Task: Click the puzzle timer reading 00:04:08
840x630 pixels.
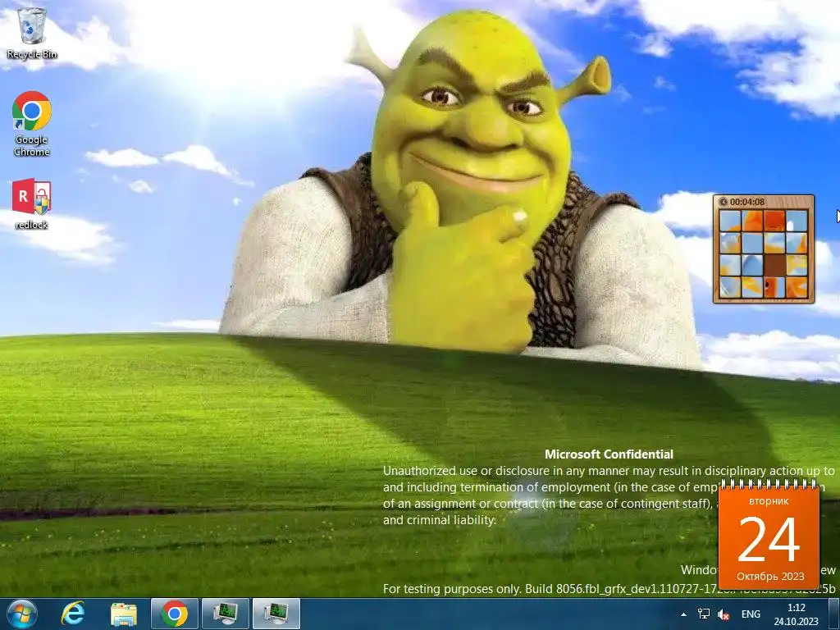Action: tap(746, 202)
